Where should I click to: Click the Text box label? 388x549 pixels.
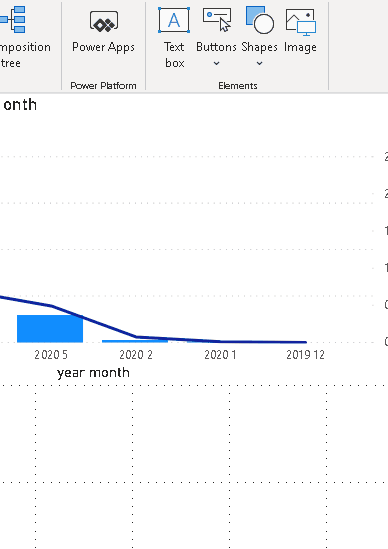tap(174, 55)
